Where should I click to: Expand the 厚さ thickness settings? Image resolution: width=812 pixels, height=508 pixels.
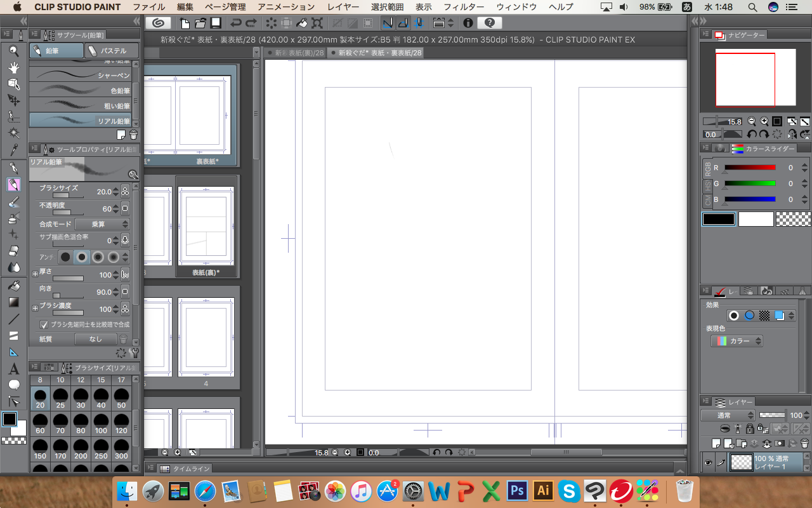click(x=35, y=274)
